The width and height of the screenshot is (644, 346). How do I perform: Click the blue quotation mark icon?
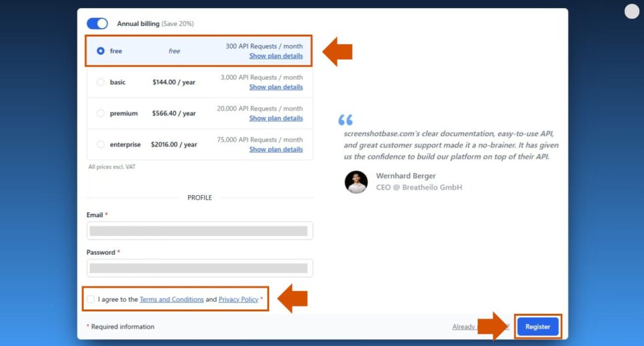tap(345, 120)
